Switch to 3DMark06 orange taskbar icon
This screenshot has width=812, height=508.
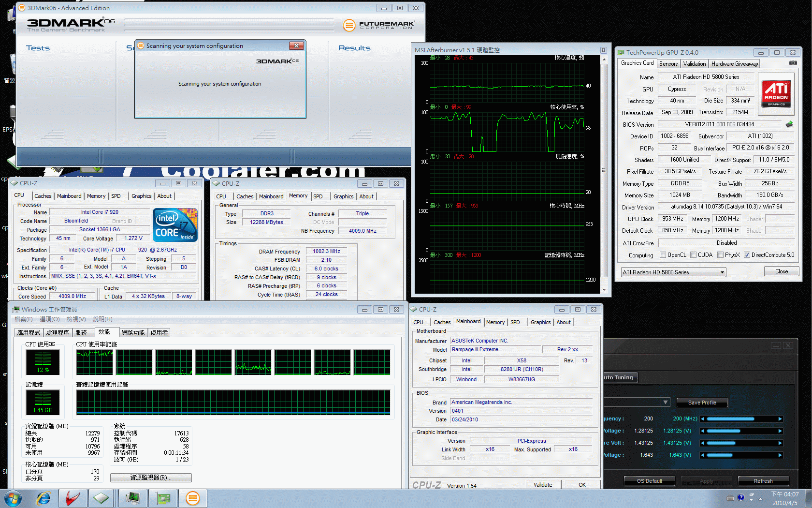193,498
